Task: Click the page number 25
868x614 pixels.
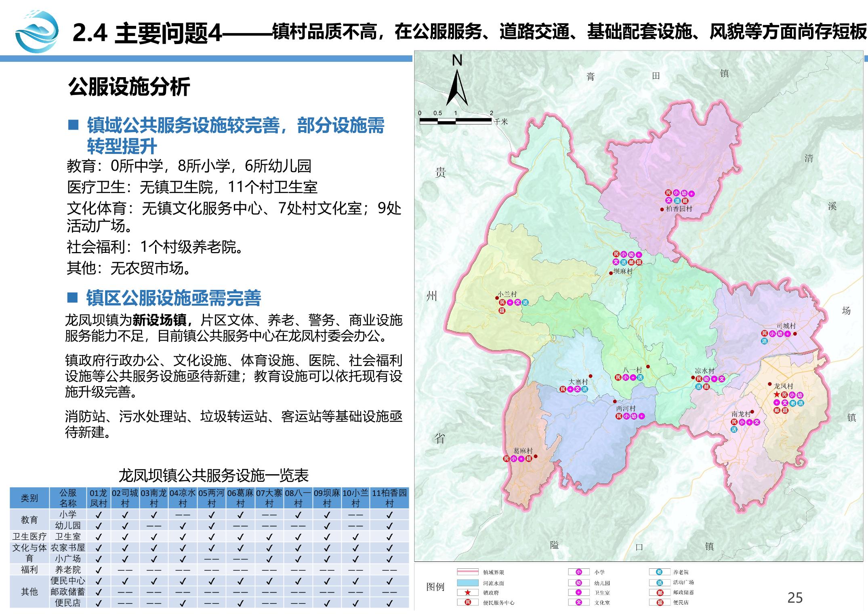Action: click(x=795, y=597)
